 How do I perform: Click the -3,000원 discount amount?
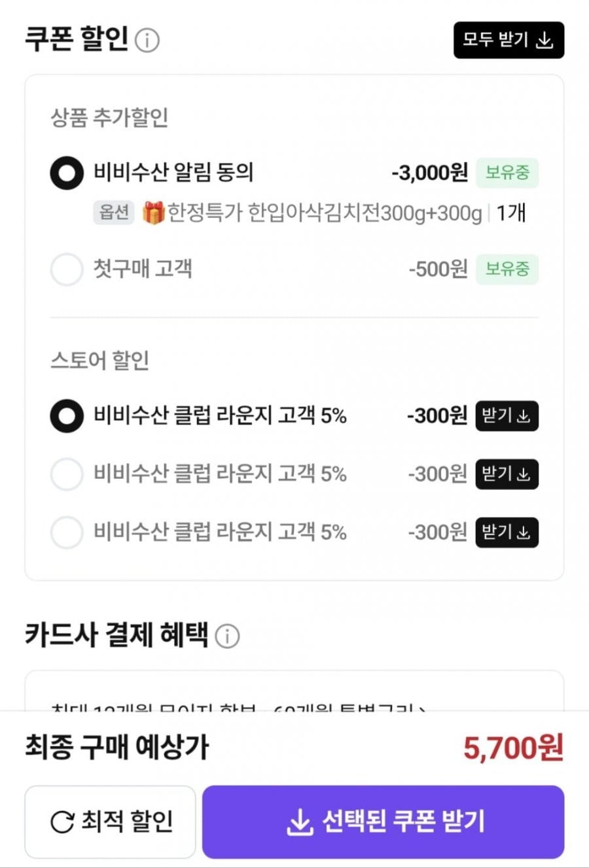[430, 173]
